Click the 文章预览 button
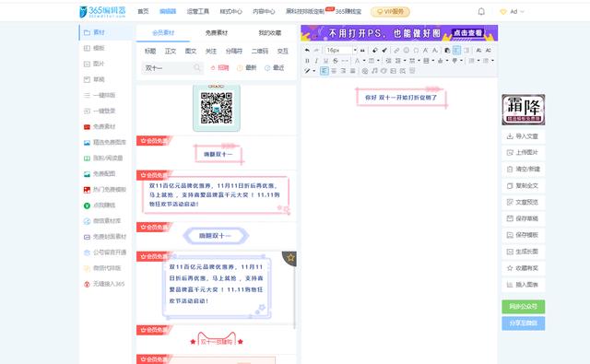 523,202
